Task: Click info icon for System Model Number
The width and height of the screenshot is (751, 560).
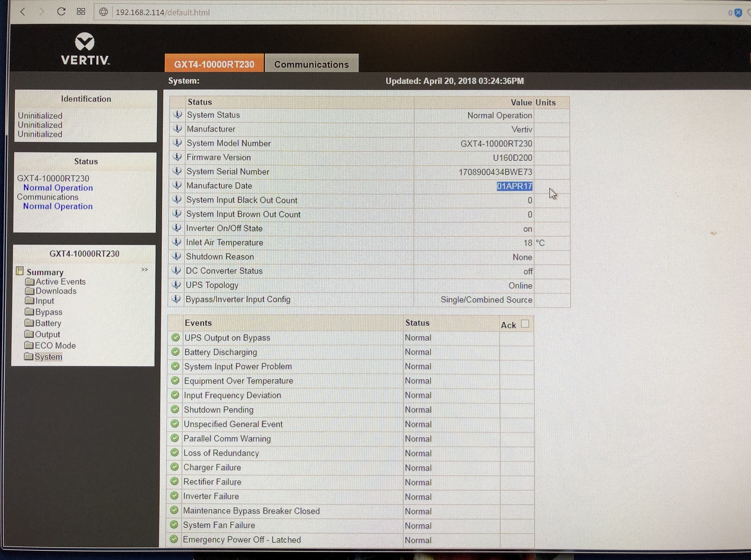Action: (177, 143)
